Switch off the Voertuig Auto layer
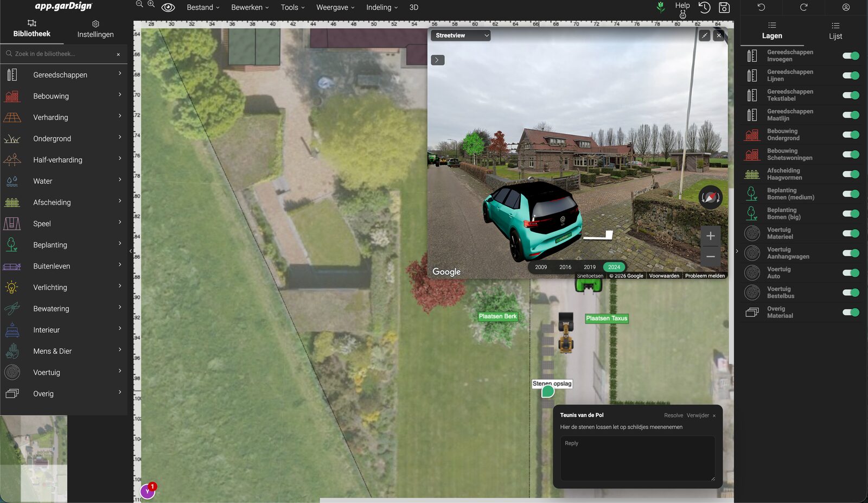 pos(851,273)
